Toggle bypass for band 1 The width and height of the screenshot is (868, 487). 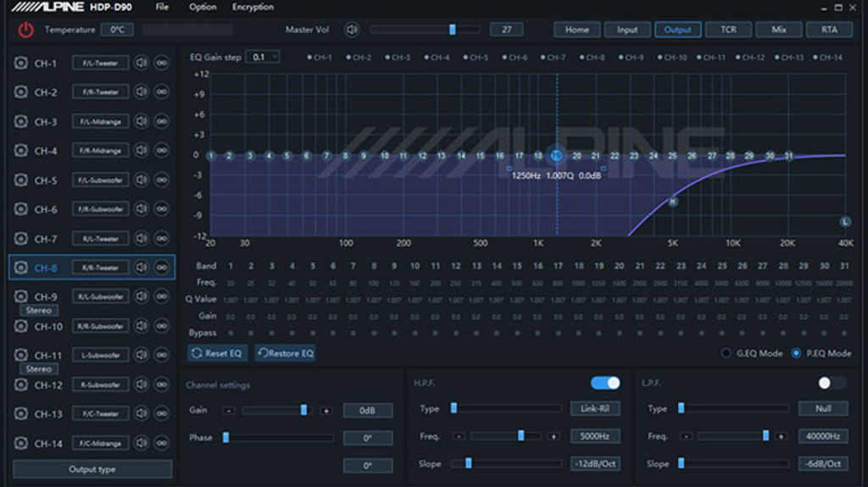231,333
